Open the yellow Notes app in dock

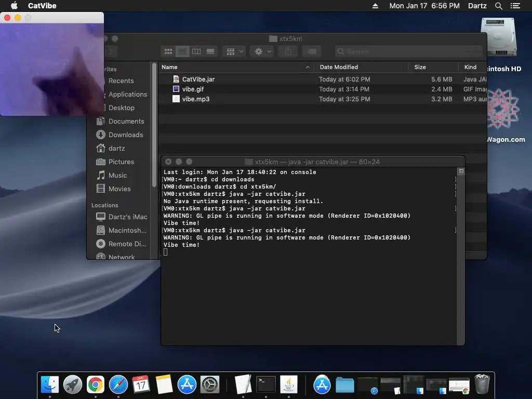pyautogui.click(x=164, y=384)
